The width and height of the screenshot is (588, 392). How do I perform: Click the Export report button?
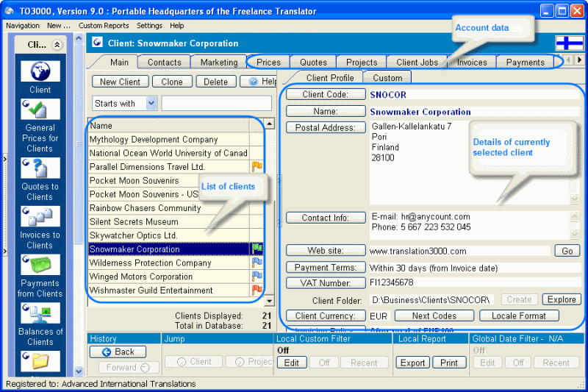tap(412, 363)
